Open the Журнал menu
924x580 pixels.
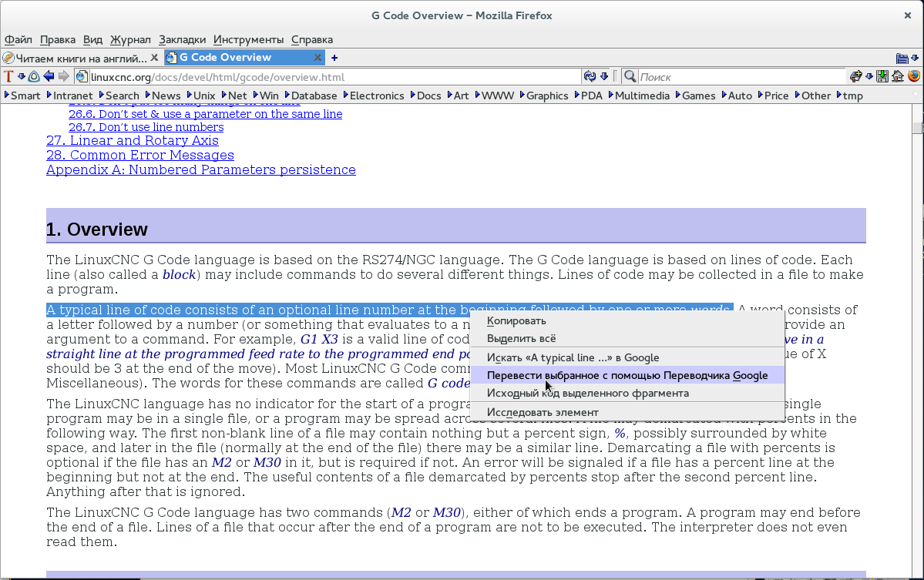tap(130, 39)
